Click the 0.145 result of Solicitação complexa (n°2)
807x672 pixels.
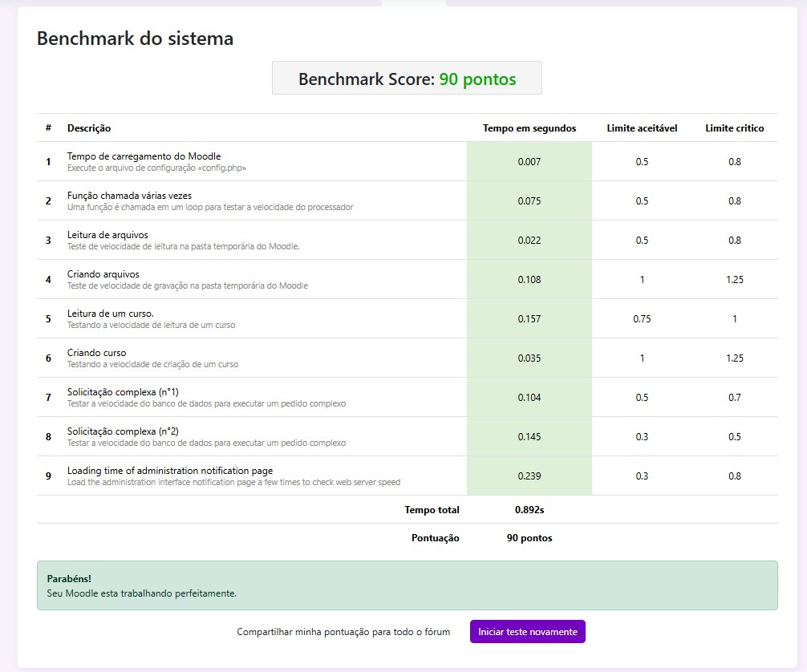[529, 436]
